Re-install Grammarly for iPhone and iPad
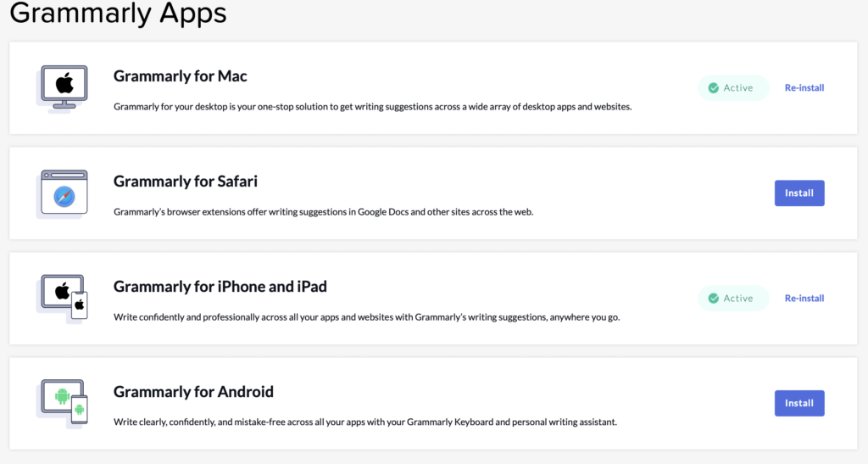 (x=804, y=298)
